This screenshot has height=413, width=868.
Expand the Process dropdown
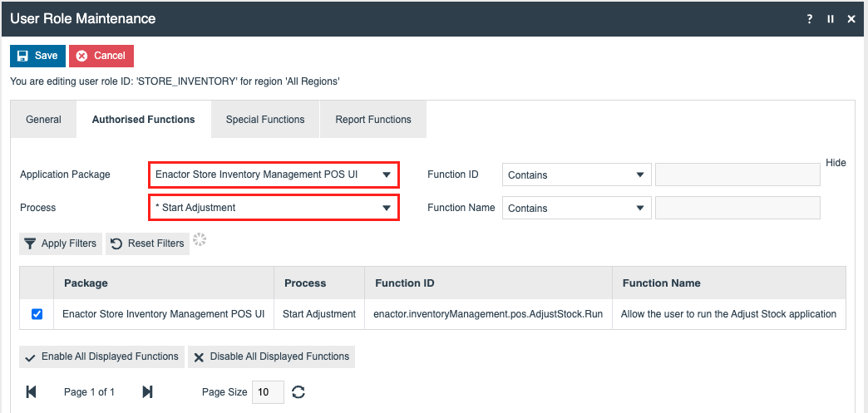pos(274,208)
